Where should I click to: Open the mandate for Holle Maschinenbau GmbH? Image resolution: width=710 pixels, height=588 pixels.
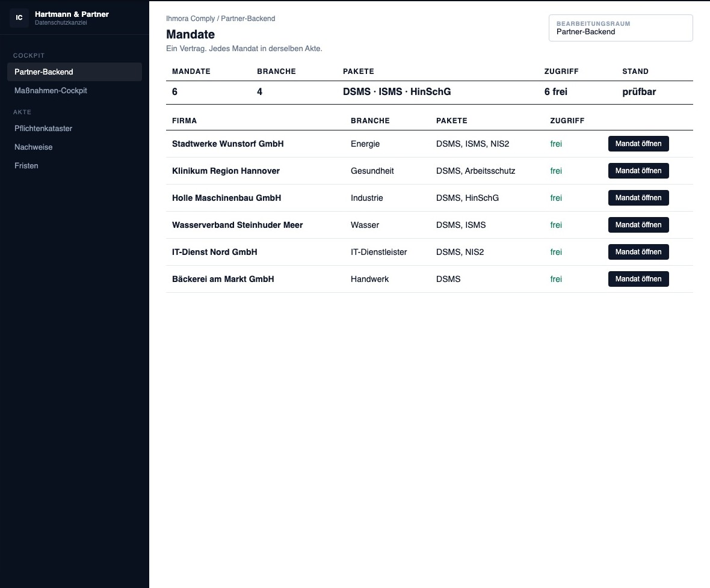[x=638, y=198]
